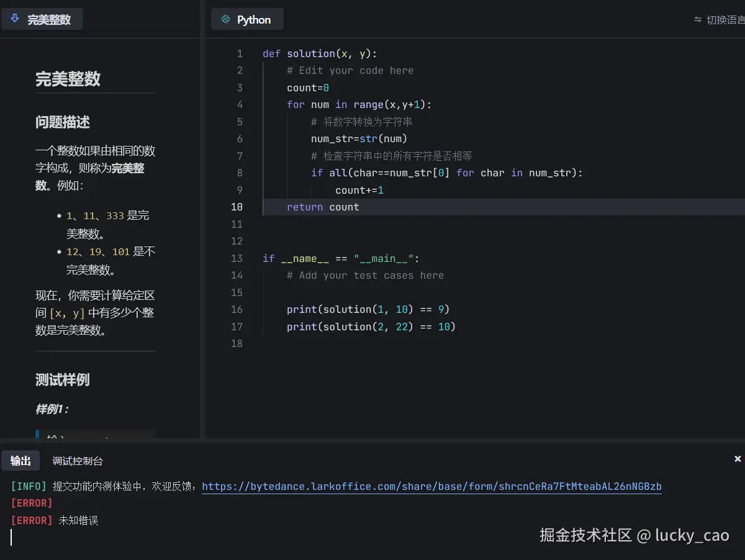
Task: Switch to the 输出 tab
Action: point(20,461)
